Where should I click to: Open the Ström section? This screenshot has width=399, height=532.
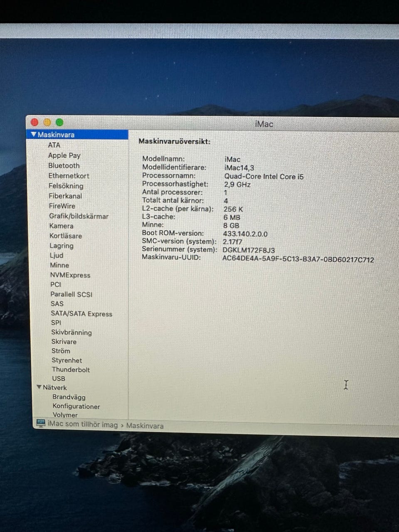click(61, 351)
